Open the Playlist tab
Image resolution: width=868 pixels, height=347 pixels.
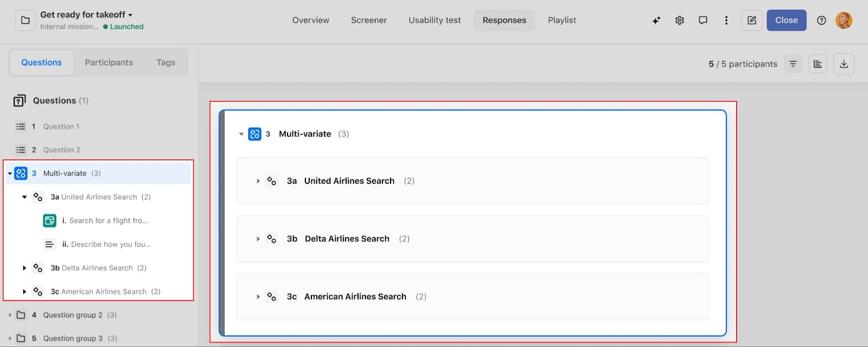point(561,20)
